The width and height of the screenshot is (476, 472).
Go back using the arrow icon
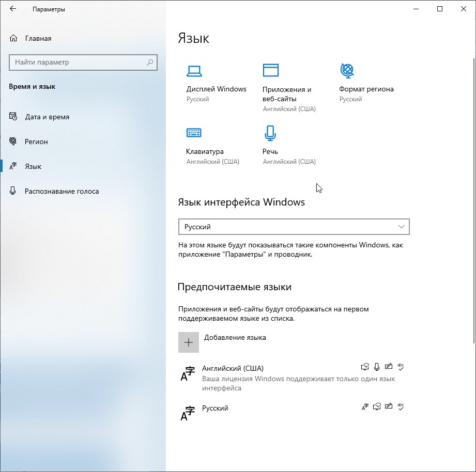pyautogui.click(x=13, y=9)
